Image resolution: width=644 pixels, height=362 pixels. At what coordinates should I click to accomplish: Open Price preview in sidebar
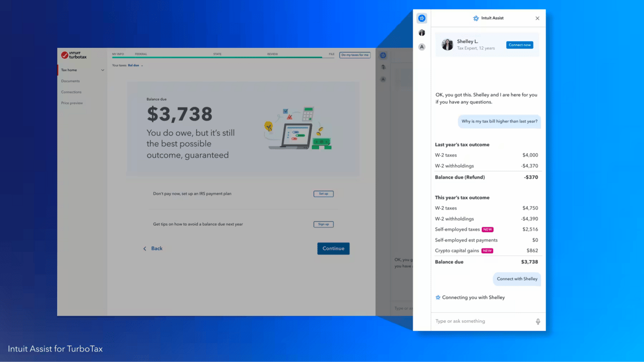(72, 103)
